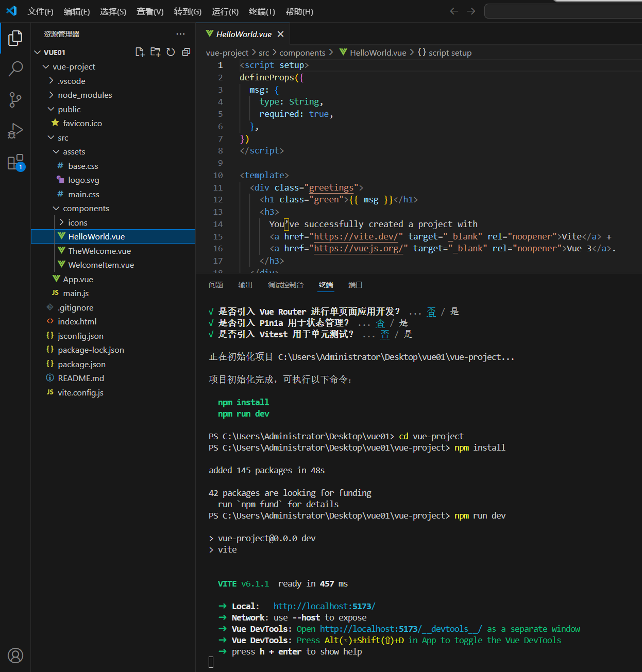Open explorer panel more actions ellipsis
642x672 pixels.
180,34
